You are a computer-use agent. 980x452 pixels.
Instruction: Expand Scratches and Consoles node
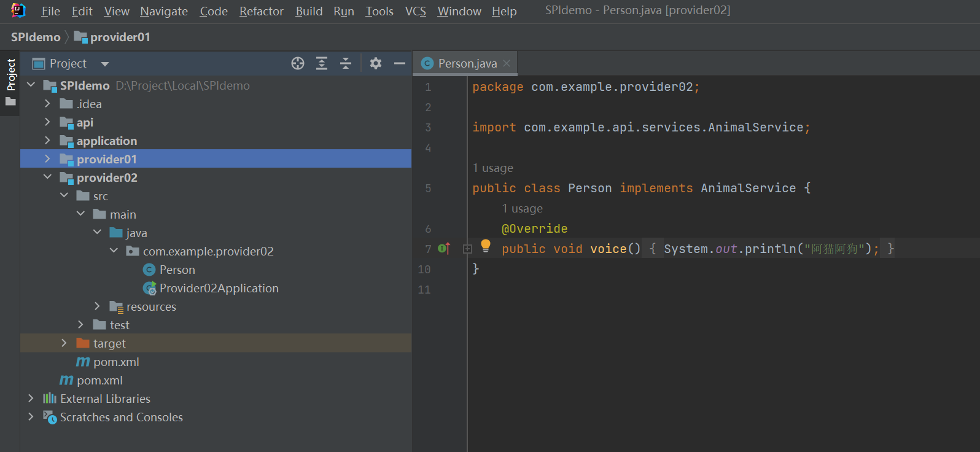(x=31, y=416)
